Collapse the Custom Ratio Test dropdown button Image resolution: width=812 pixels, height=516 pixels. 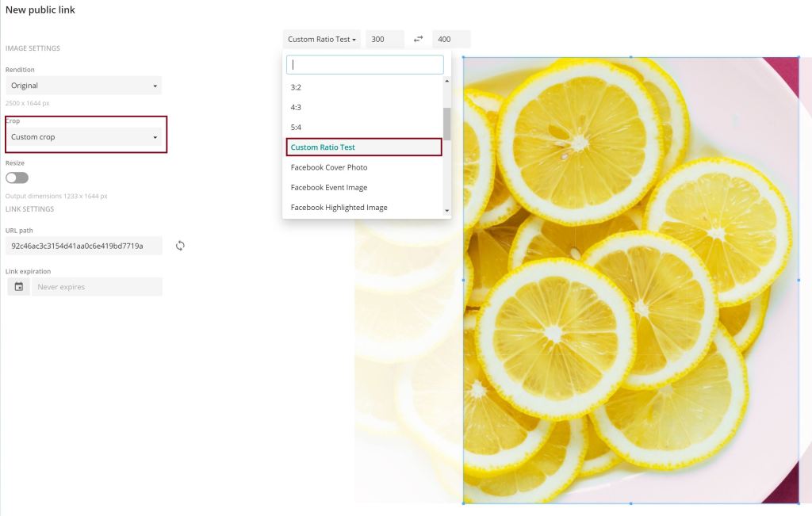[x=321, y=39]
